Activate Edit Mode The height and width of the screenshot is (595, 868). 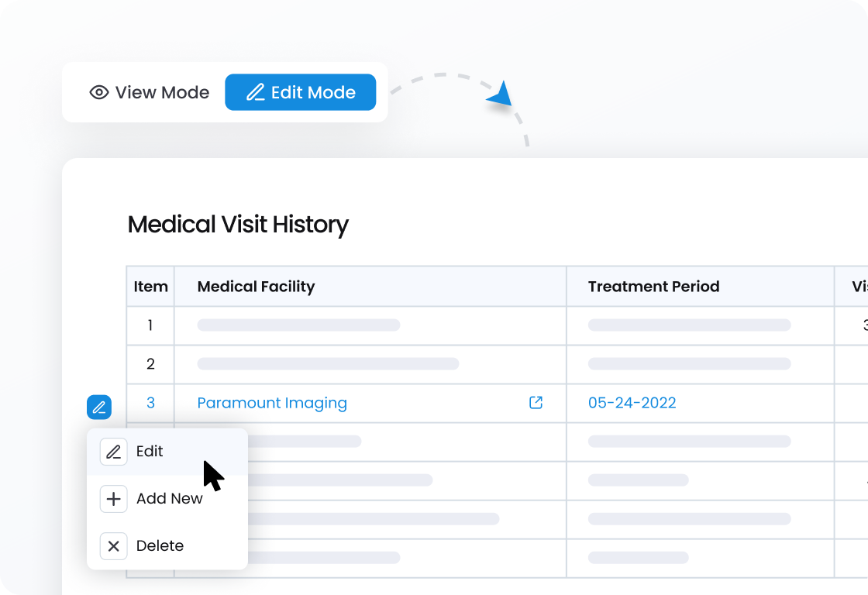coord(301,93)
